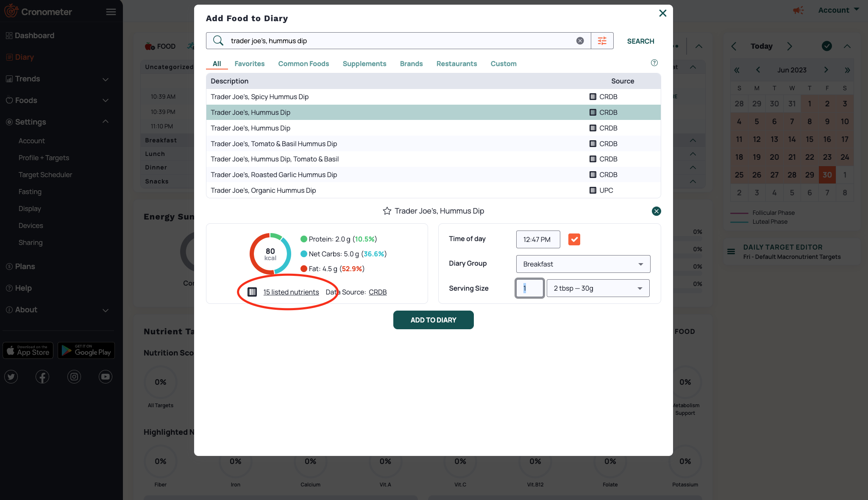Click the magnifying glass search icon
This screenshot has height=500, width=868.
218,41
